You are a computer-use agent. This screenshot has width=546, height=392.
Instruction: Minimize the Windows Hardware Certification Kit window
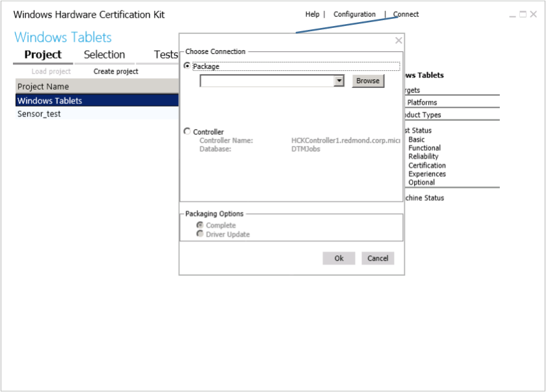click(513, 14)
